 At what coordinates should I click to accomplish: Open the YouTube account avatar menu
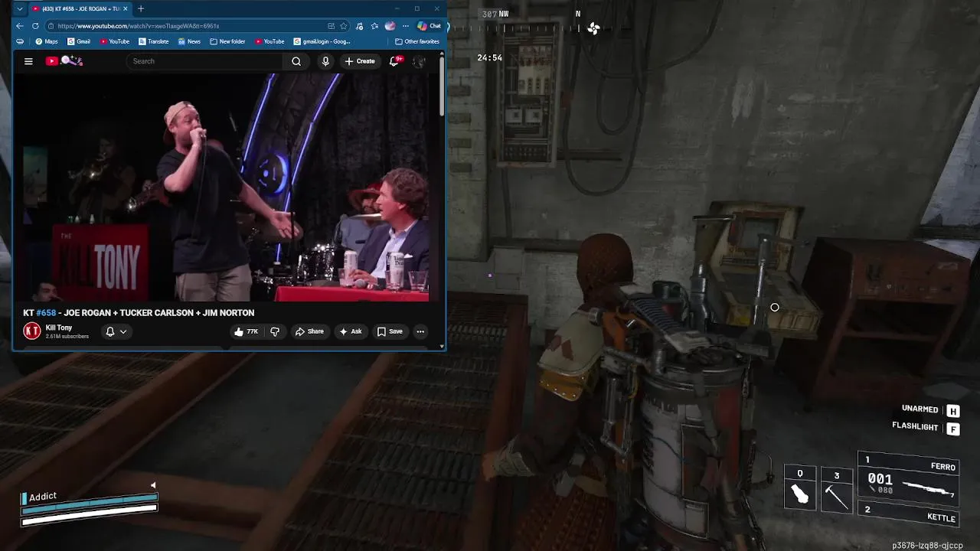click(419, 61)
